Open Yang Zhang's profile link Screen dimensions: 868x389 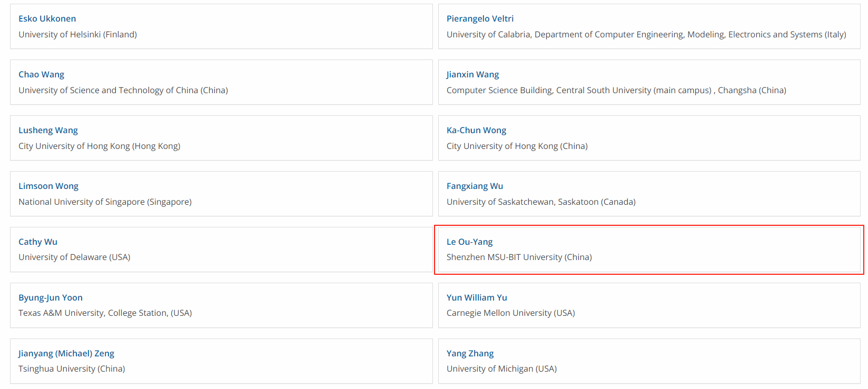[x=470, y=354]
